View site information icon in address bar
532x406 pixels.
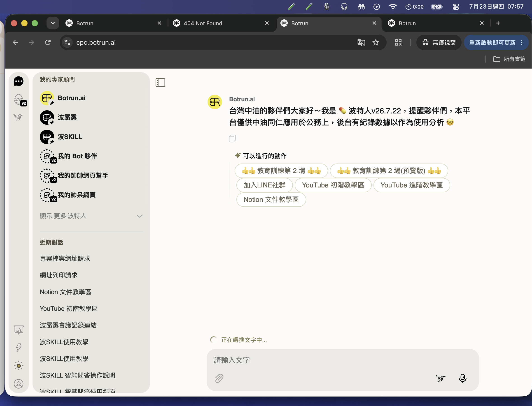click(67, 43)
